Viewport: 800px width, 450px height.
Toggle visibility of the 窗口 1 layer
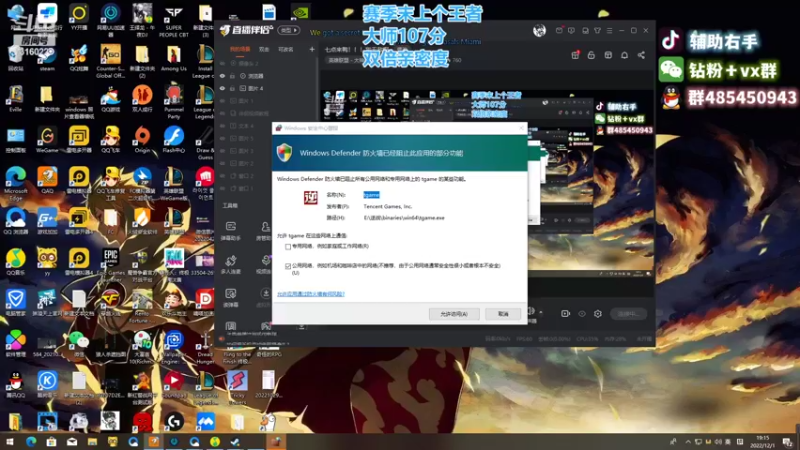click(x=222, y=188)
